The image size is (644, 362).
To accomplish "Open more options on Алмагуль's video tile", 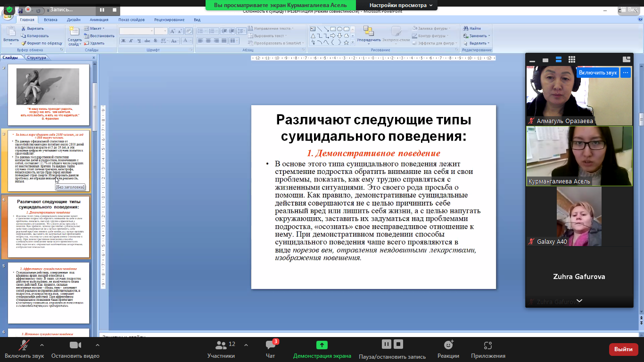I will coord(625,73).
